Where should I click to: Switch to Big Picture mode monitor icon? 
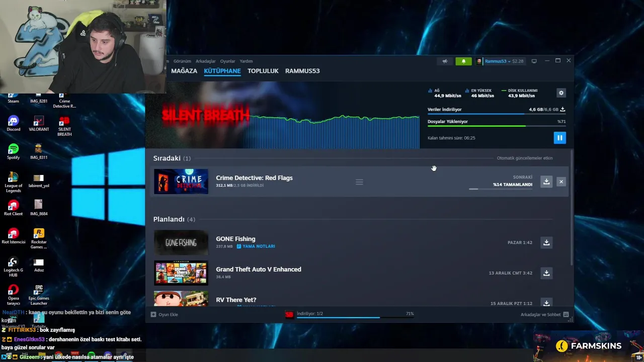pyautogui.click(x=534, y=61)
